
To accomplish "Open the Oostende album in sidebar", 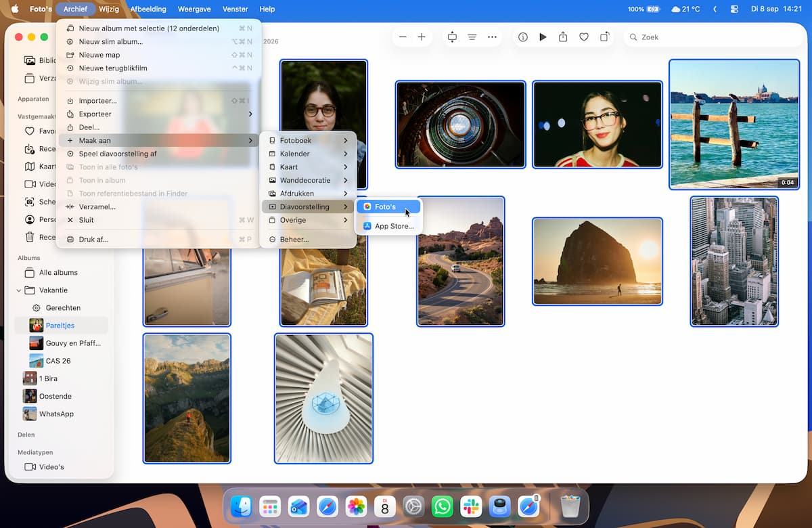I will 61,396.
